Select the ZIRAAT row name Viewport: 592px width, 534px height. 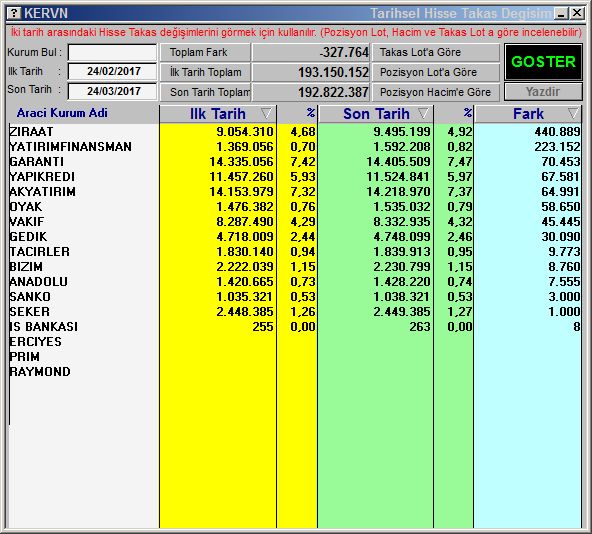[x=31, y=131]
